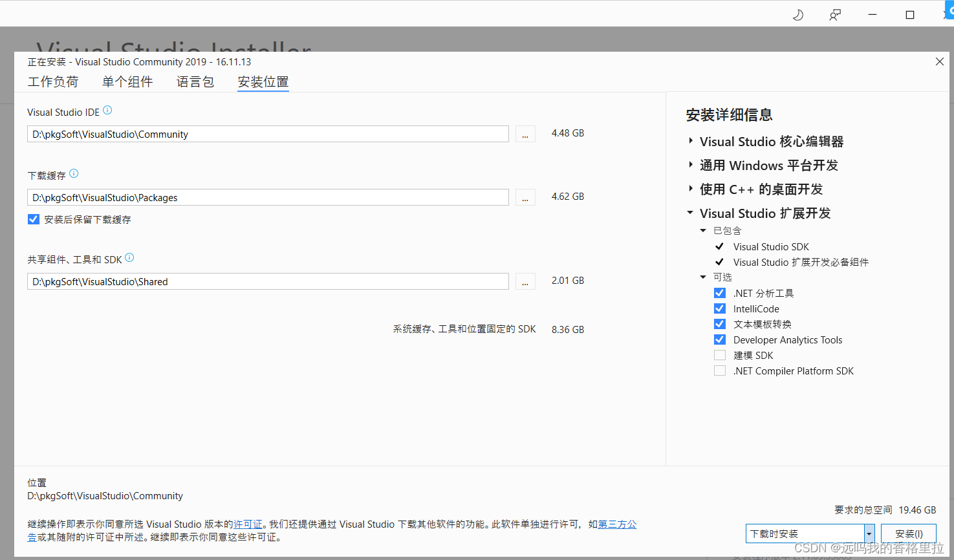Minimize the installer window
954x560 pixels.
(x=873, y=15)
